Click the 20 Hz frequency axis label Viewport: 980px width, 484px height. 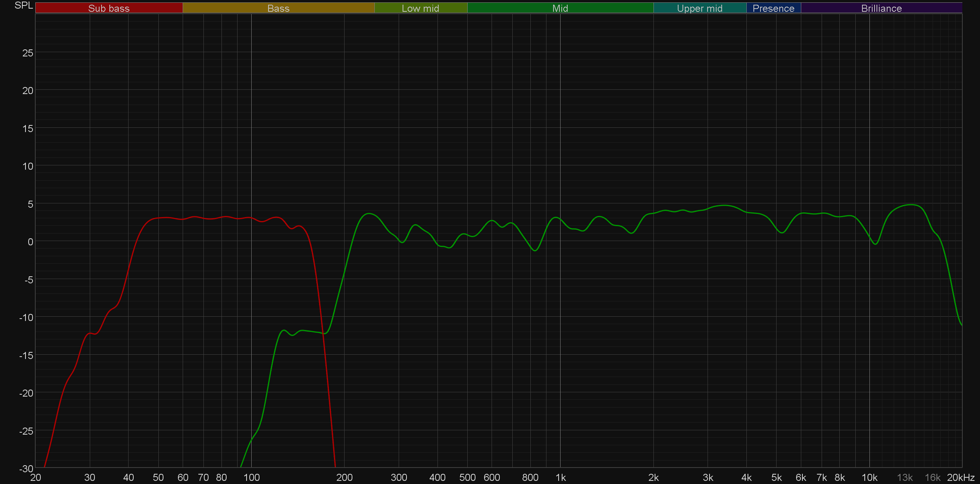click(36, 478)
